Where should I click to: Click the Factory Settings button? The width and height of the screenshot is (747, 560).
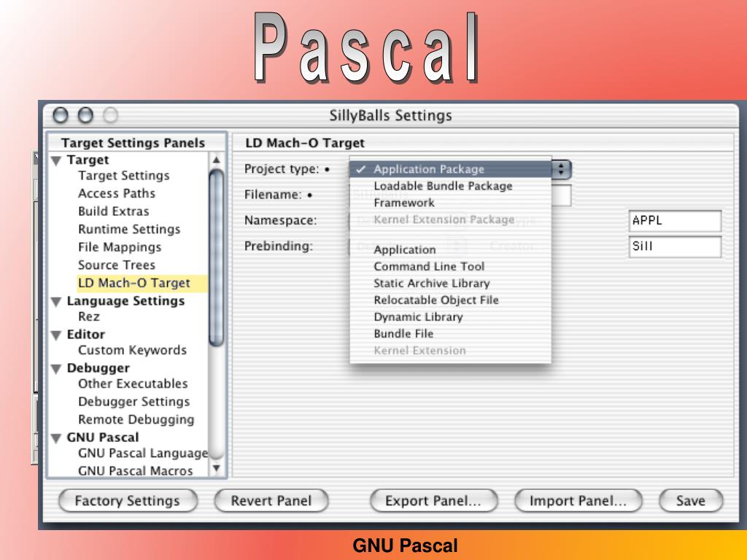coord(128,501)
